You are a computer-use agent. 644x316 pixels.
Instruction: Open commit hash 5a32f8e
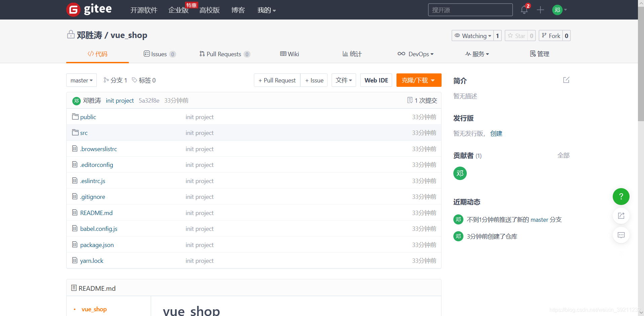pyautogui.click(x=149, y=101)
